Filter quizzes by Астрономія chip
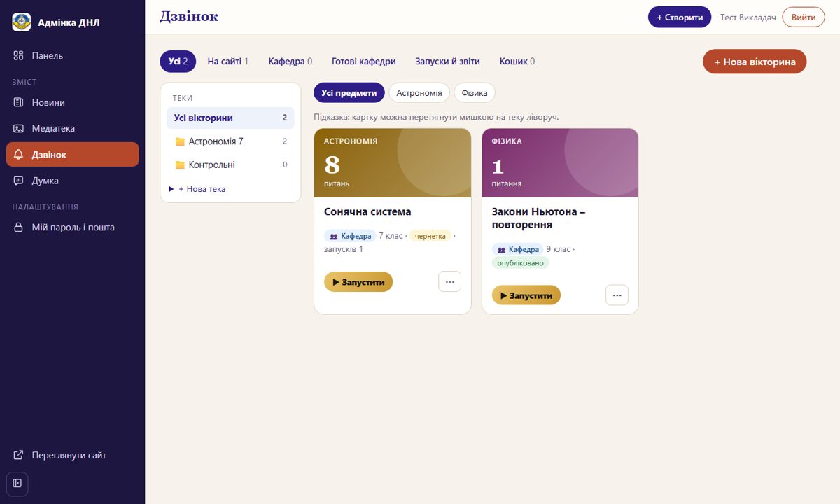Viewport: 840px width, 504px height. [419, 92]
